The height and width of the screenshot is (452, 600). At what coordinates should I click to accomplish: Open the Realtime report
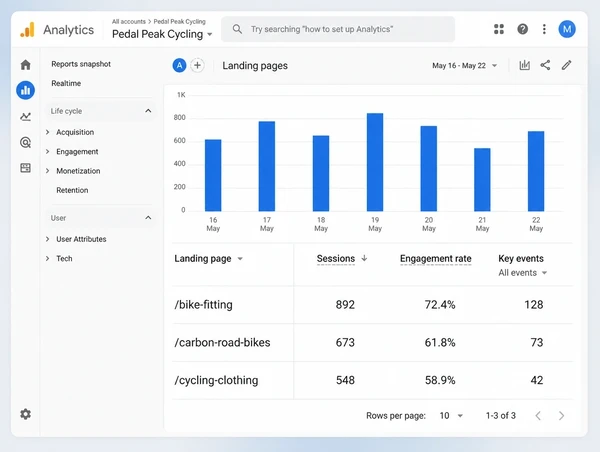pos(66,83)
